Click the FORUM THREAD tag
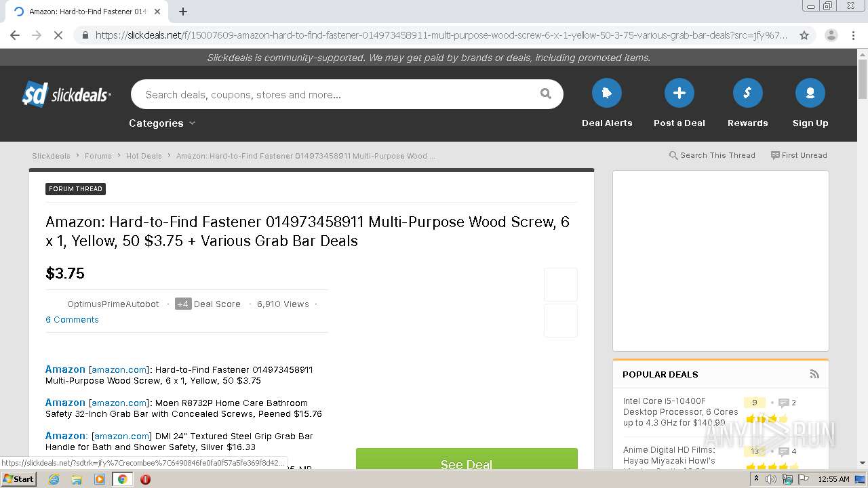The image size is (868, 488). [x=75, y=189]
